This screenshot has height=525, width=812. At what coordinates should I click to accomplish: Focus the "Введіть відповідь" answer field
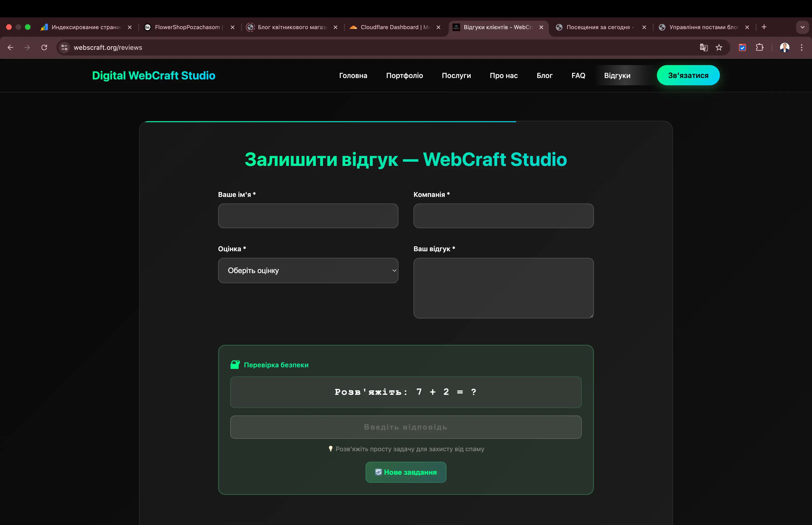[406, 427]
